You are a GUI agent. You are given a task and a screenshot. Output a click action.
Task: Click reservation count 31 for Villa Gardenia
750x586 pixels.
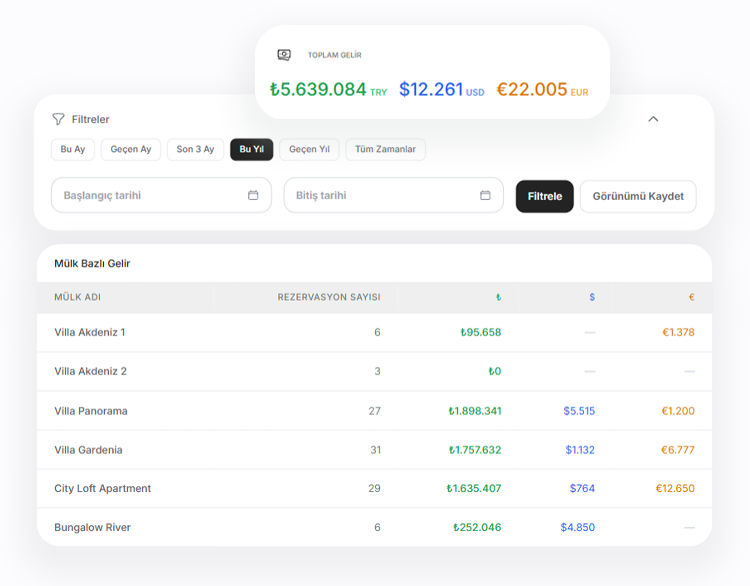(375, 450)
